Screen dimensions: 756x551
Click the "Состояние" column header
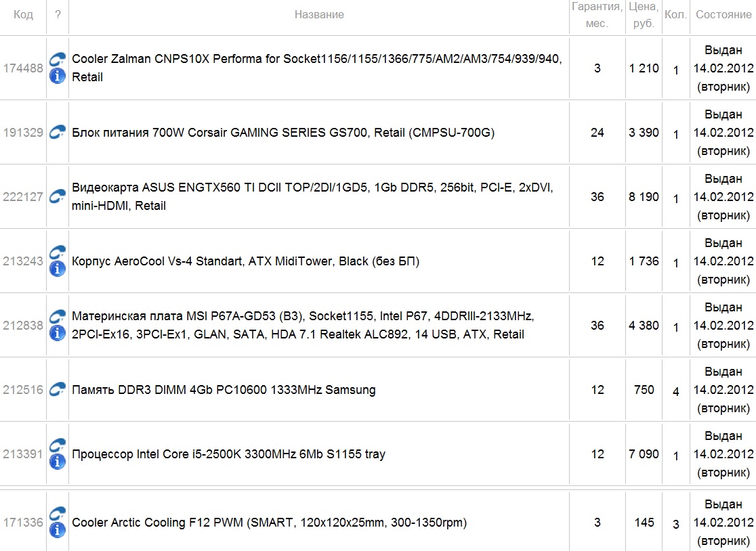click(x=723, y=15)
